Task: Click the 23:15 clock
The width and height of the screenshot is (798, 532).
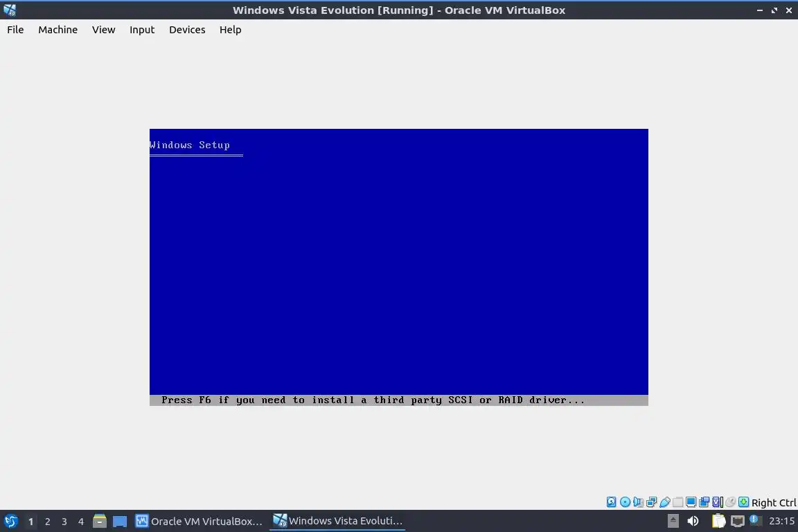Action: 781,521
